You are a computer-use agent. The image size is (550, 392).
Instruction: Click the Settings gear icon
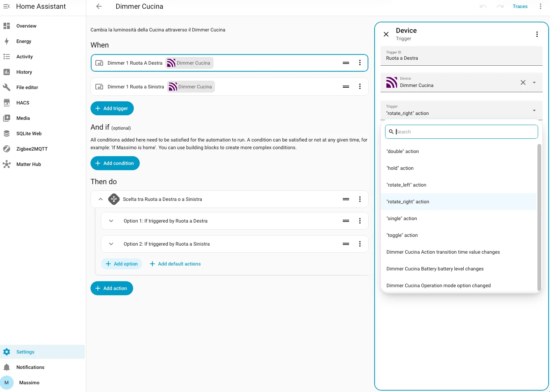point(7,352)
